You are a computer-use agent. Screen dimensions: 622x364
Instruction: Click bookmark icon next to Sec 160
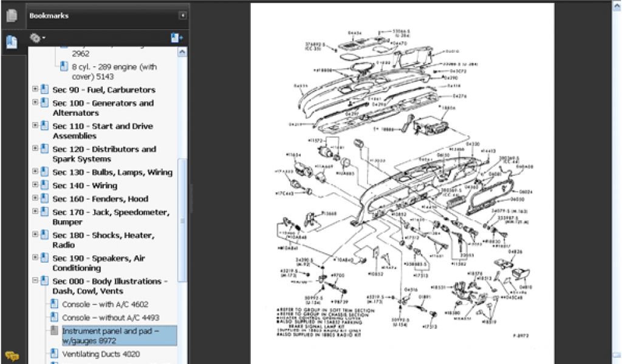click(44, 199)
